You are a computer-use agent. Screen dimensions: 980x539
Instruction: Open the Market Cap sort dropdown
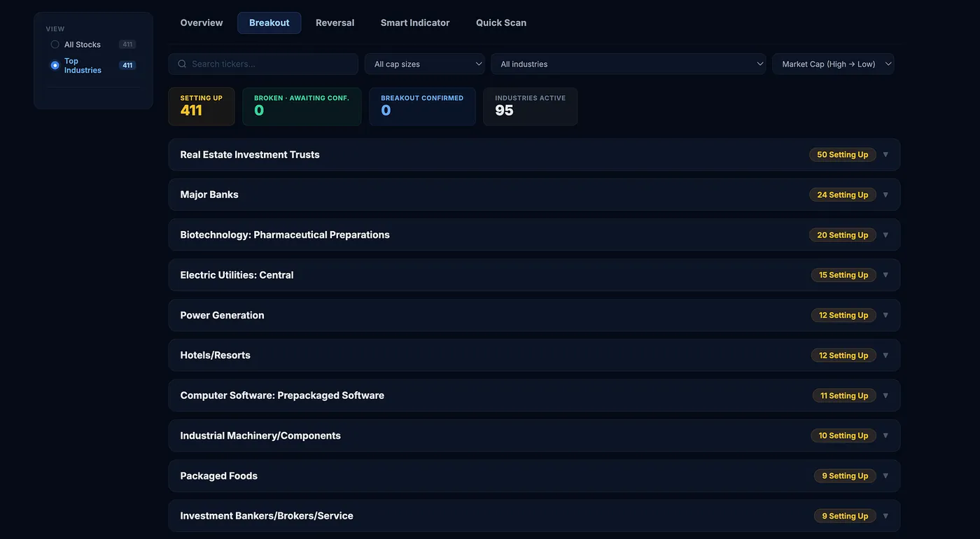[x=833, y=64]
